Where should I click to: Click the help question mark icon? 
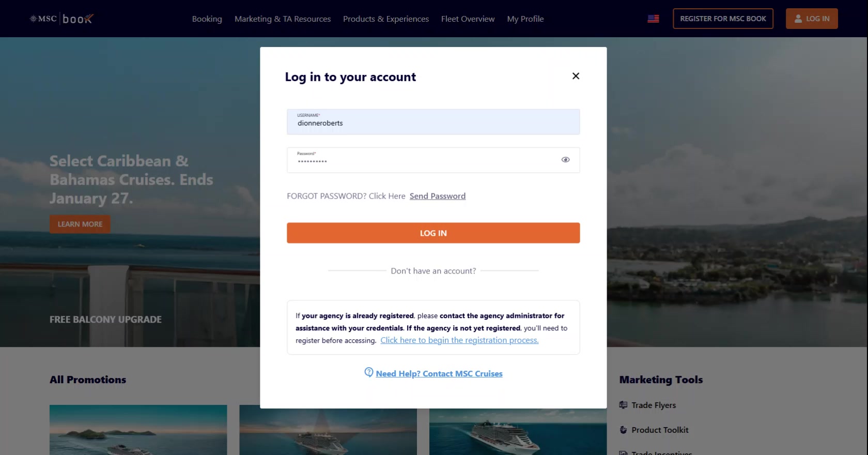pyautogui.click(x=369, y=372)
